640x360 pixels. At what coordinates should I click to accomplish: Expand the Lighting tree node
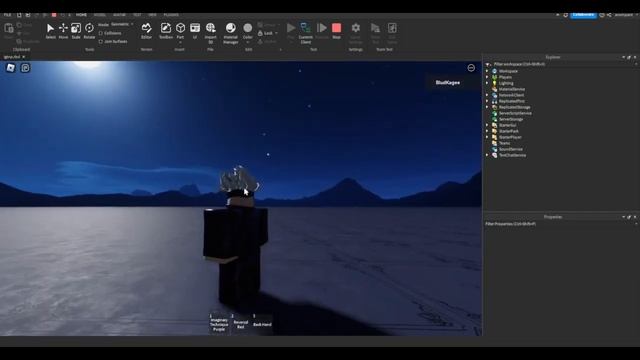click(x=487, y=83)
